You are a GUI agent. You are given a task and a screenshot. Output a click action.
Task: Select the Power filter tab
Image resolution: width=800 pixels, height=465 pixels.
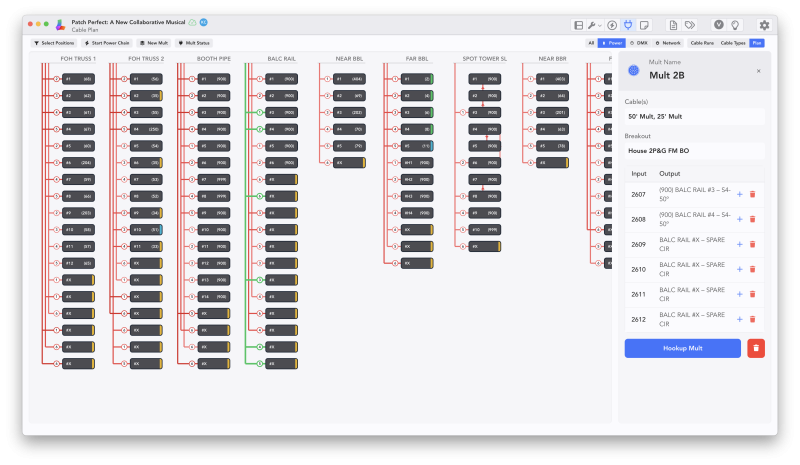tap(612, 43)
